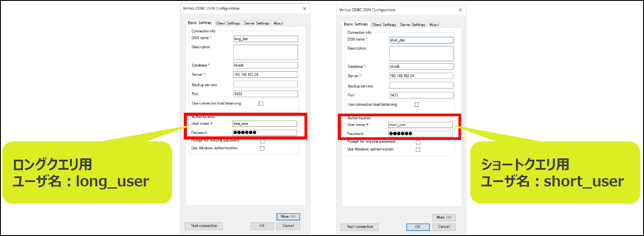Screen dimensions: 644x236
Task: Focus the Password field in long_dsn dialog
Action: click(265, 133)
